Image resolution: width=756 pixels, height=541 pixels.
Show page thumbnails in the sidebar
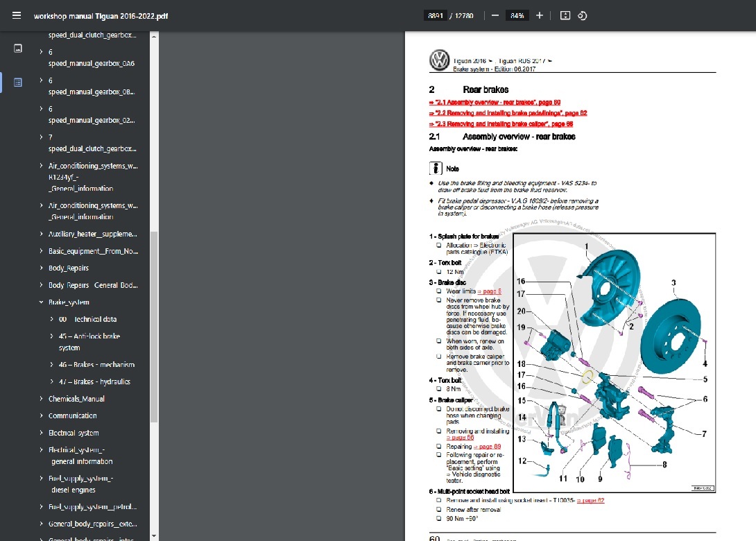click(x=18, y=49)
